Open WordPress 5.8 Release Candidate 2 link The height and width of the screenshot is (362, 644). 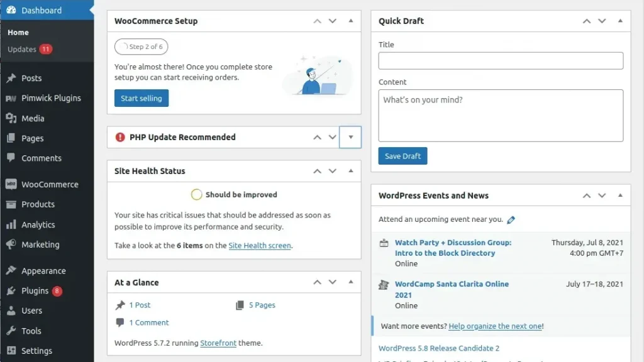pos(438,348)
